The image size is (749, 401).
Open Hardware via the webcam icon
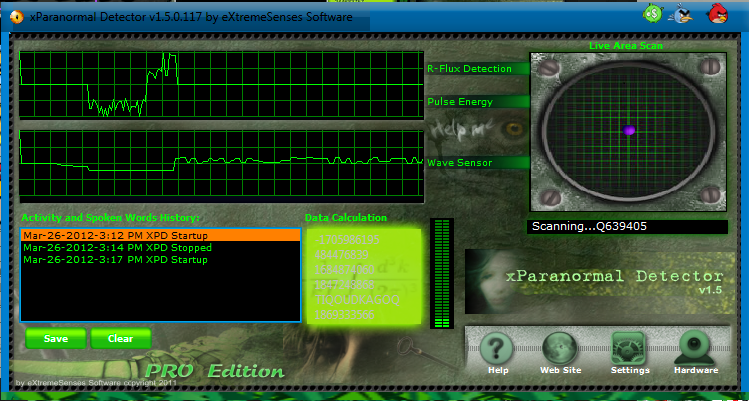pos(696,349)
